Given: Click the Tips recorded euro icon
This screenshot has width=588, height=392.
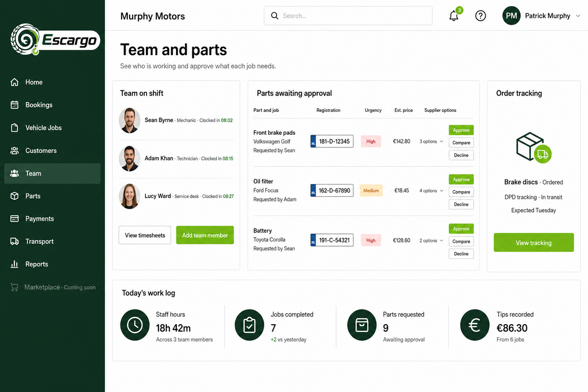Looking at the screenshot, I should (474, 325).
